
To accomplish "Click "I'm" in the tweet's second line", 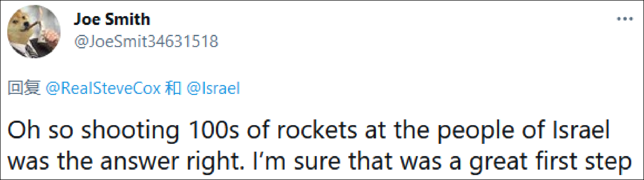I will click(269, 161).
